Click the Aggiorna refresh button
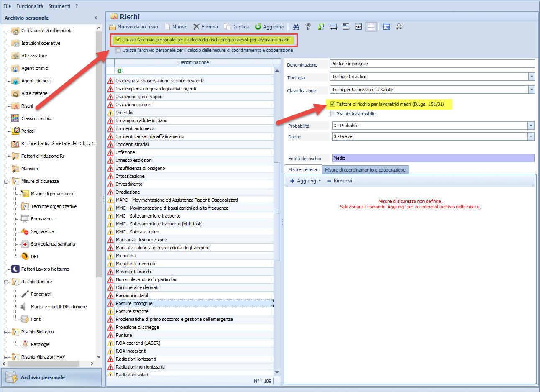This screenshot has width=540, height=392. (x=269, y=27)
